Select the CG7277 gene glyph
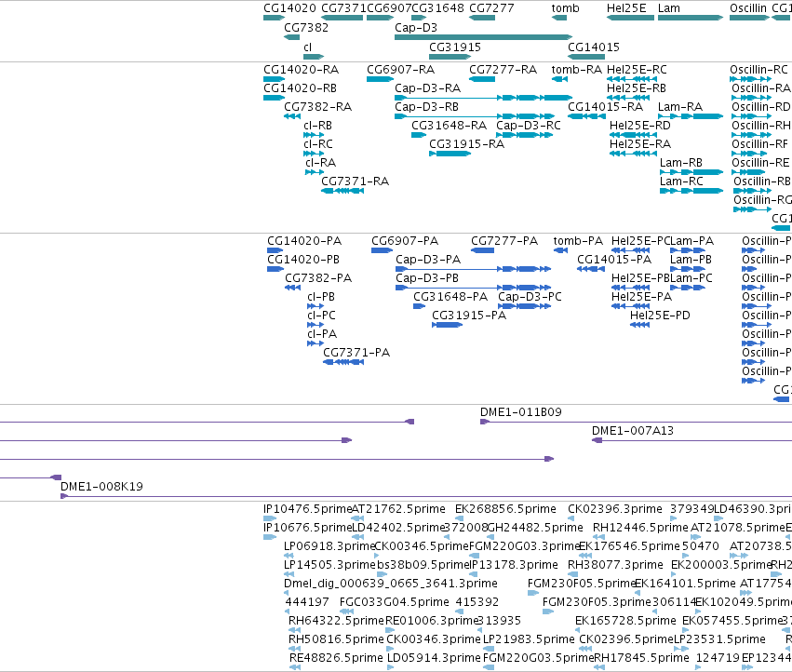 click(482, 18)
